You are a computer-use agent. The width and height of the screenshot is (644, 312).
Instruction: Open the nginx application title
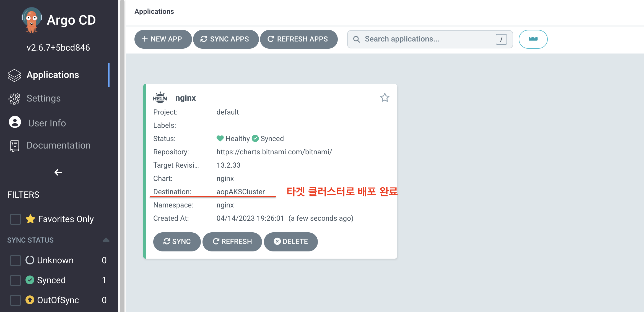186,98
